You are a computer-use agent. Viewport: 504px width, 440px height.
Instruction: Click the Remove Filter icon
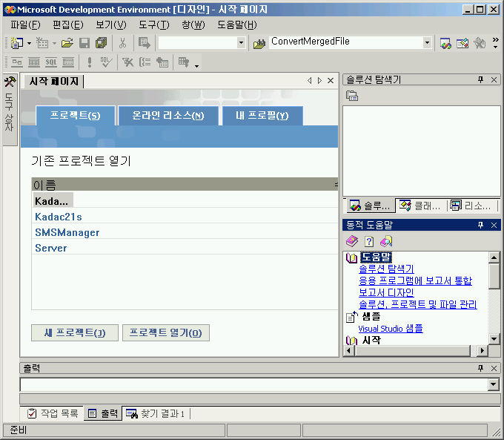[x=127, y=62]
